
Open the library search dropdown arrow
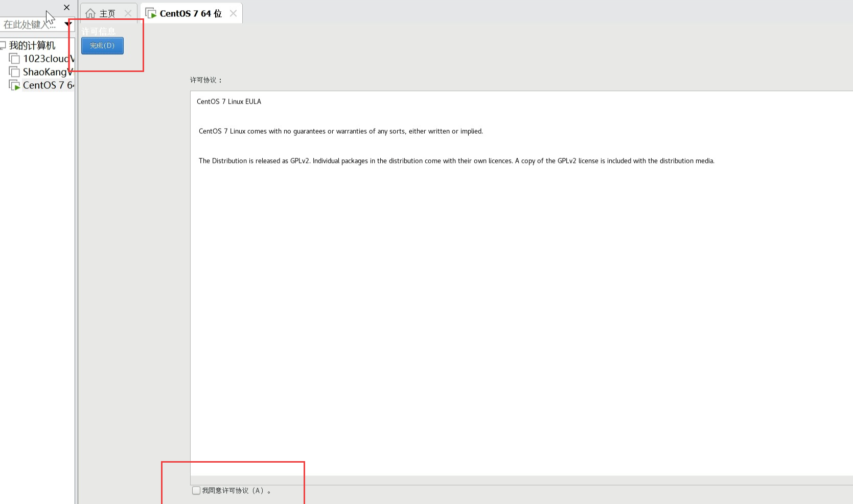point(68,24)
